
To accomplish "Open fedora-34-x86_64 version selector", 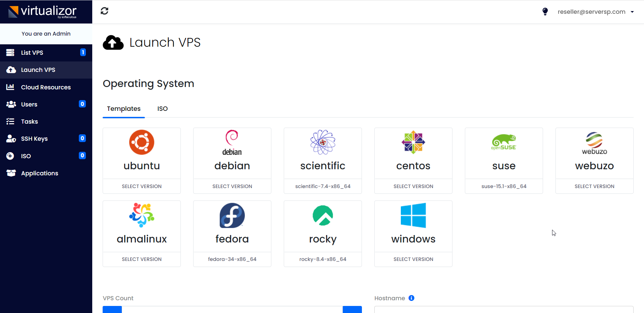I will (232, 259).
